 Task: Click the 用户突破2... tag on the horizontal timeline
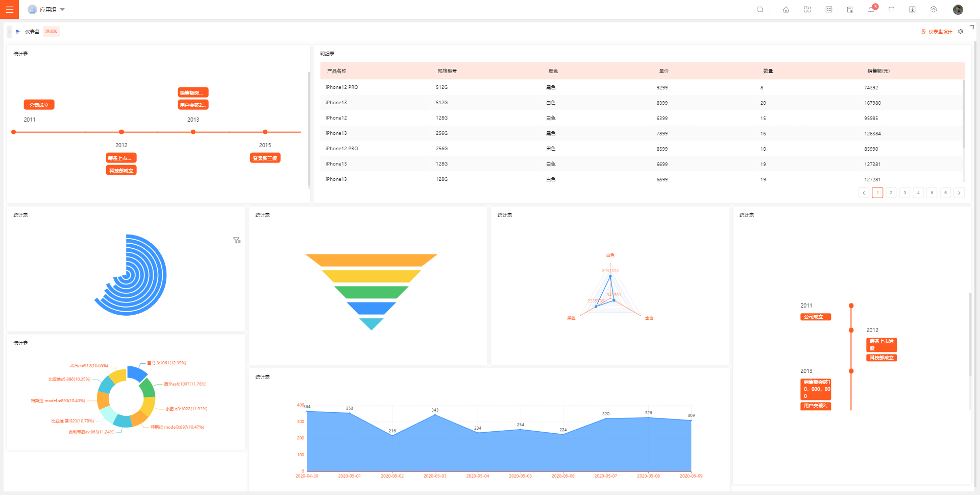click(x=193, y=105)
